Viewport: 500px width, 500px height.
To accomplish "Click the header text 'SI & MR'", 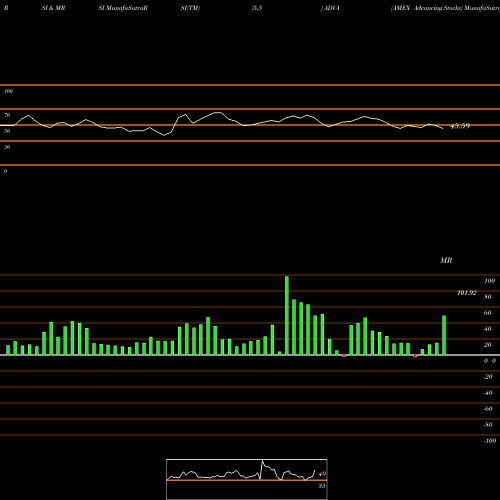I will point(53,8).
